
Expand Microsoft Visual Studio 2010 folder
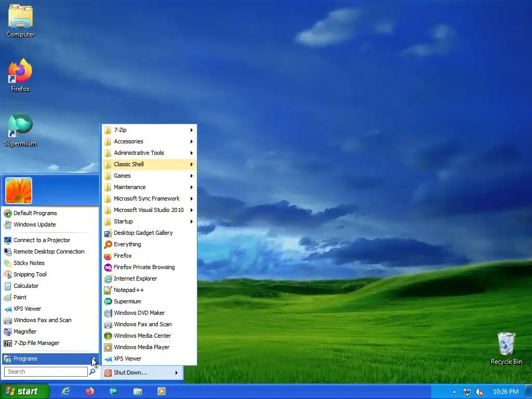[149, 210]
